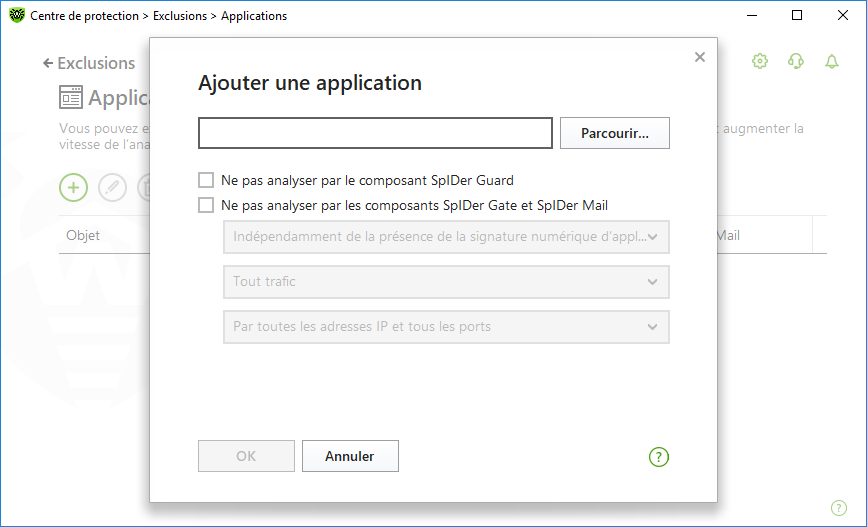The image size is (867, 527).
Task: Open the notifications bell icon
Action: [832, 61]
